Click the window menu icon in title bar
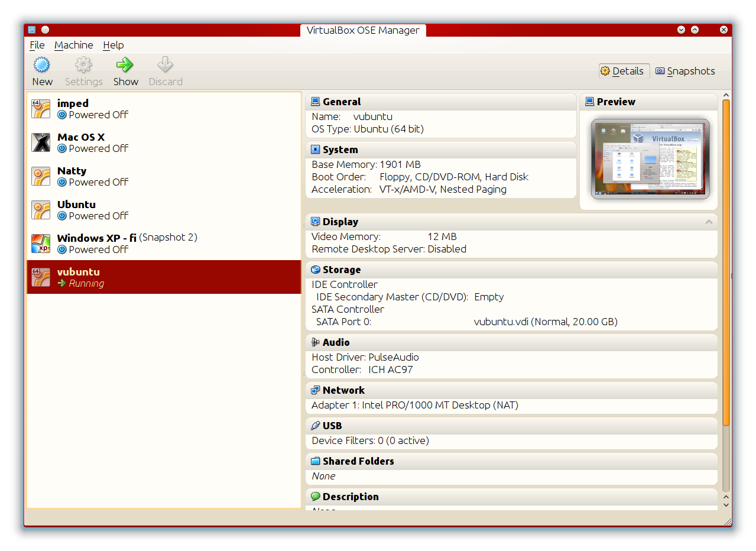 [32, 30]
